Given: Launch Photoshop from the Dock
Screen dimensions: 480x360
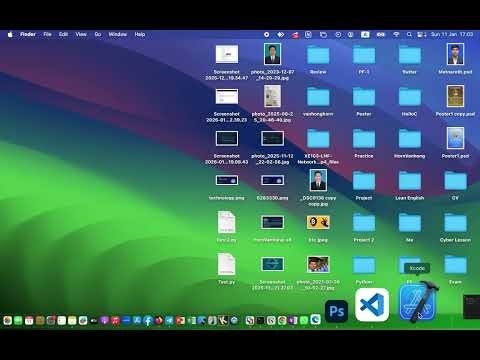Looking at the screenshot, I should 336,311.
